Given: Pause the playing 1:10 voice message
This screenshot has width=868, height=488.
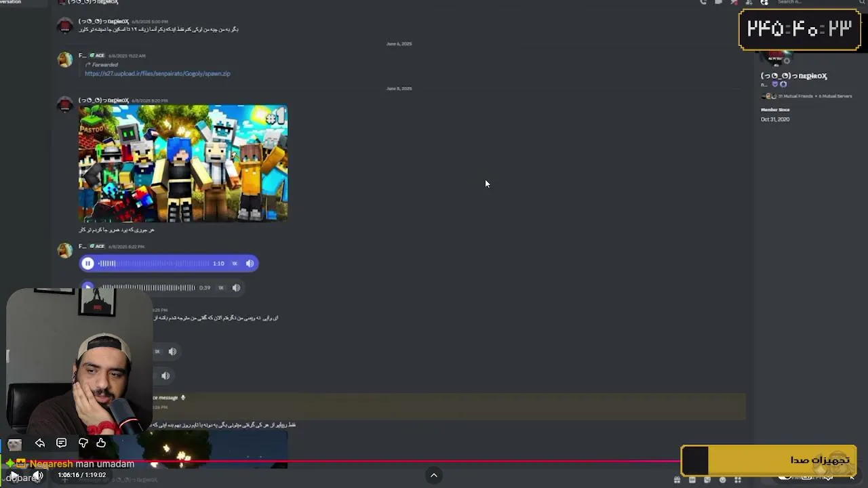Looking at the screenshot, I should (87, 264).
